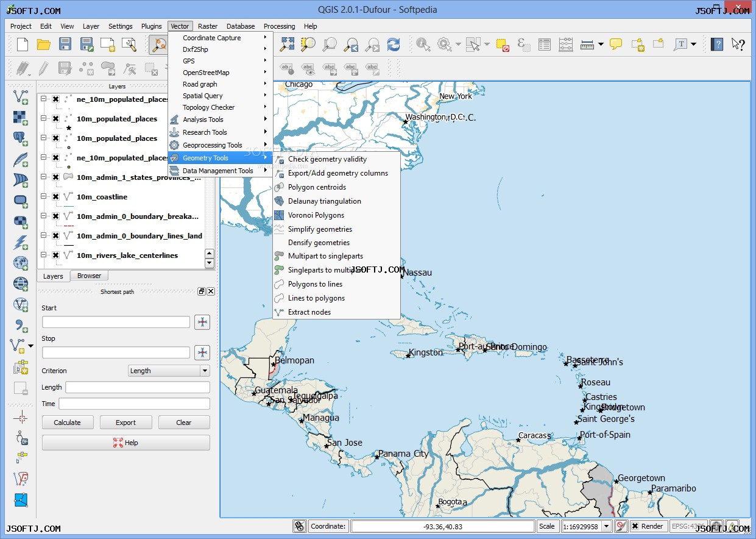Select the Measure Line ruler tool
756x539 pixels.
(587, 44)
